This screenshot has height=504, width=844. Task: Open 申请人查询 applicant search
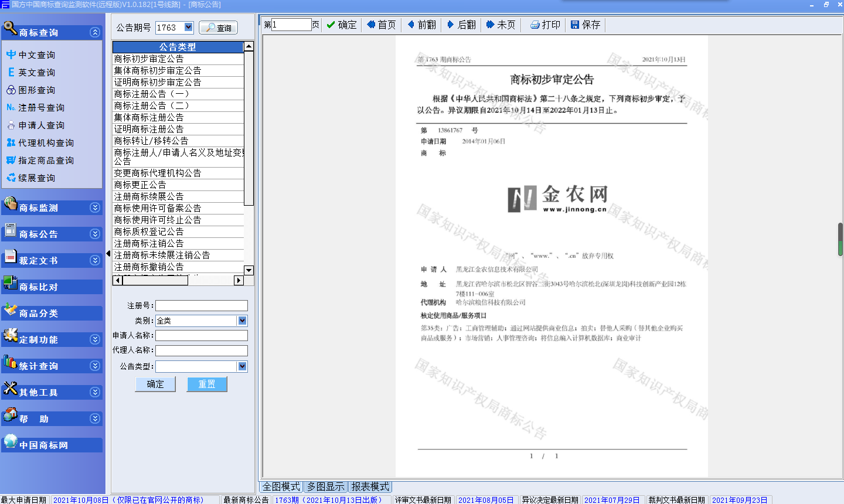click(36, 125)
